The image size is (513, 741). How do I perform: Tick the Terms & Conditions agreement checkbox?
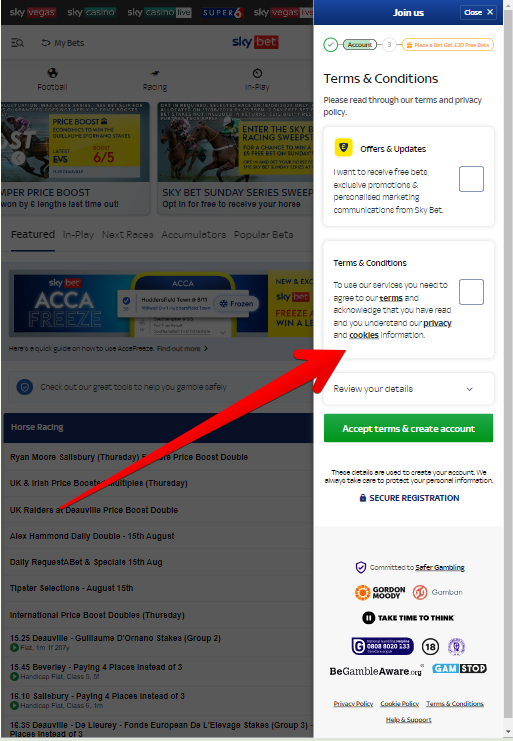tap(471, 292)
